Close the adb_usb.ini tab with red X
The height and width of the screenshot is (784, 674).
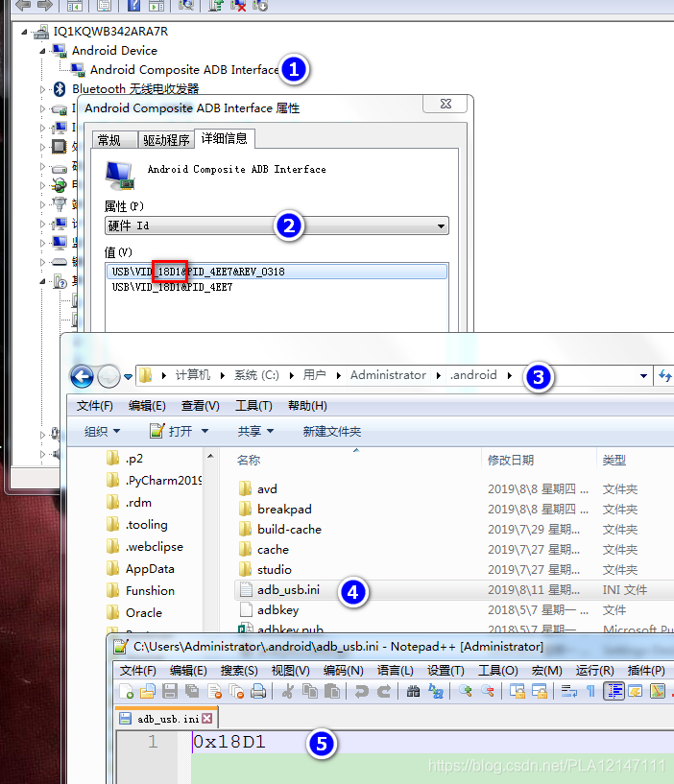click(x=207, y=719)
